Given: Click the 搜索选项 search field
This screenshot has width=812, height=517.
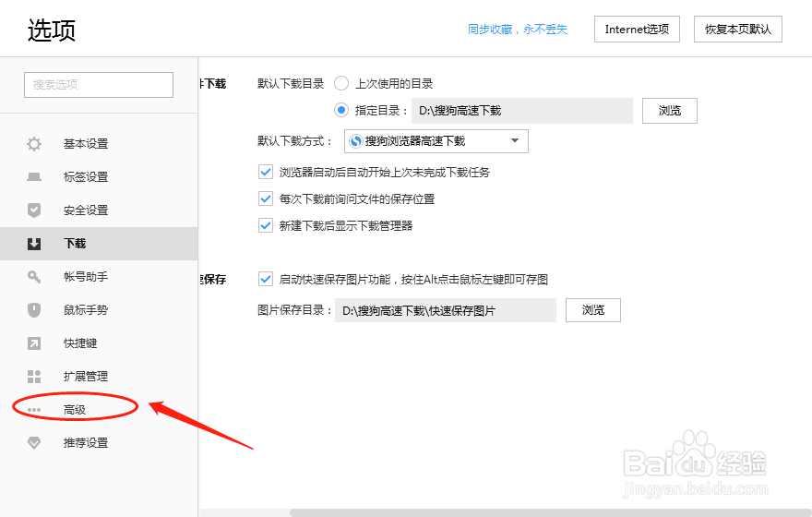Looking at the screenshot, I should tap(99, 84).
